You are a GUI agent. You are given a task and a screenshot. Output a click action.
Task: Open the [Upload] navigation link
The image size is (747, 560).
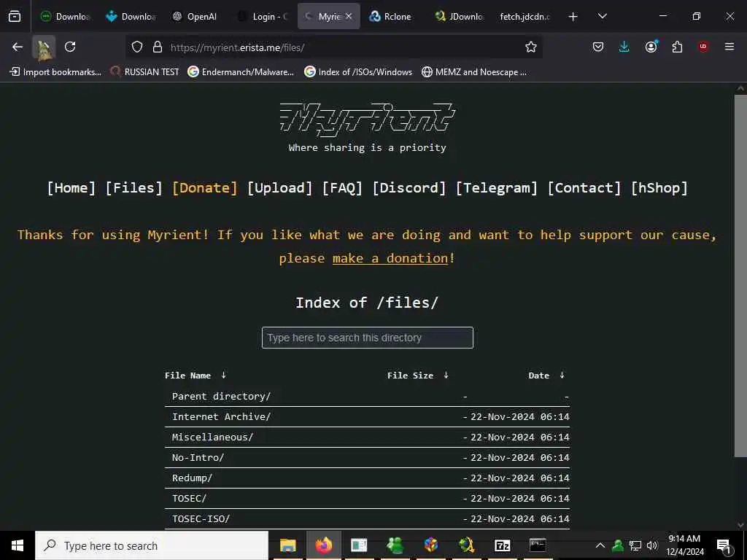[279, 187]
